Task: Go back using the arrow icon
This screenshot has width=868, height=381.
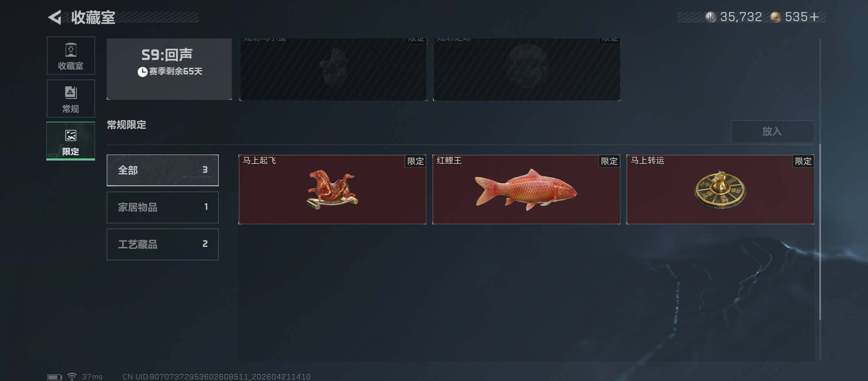Action: pos(55,17)
